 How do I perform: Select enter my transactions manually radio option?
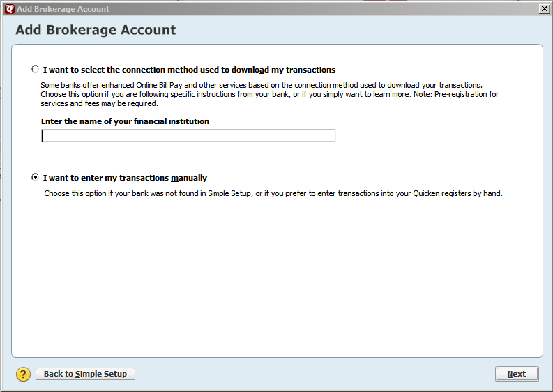pos(36,177)
